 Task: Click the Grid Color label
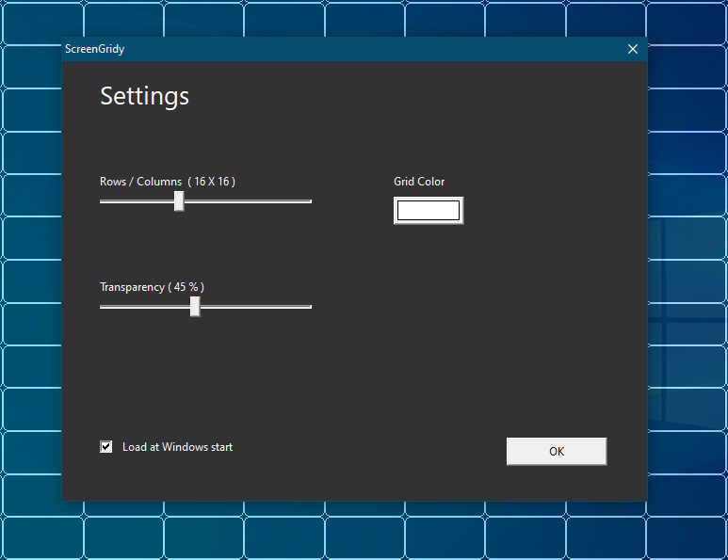click(419, 182)
